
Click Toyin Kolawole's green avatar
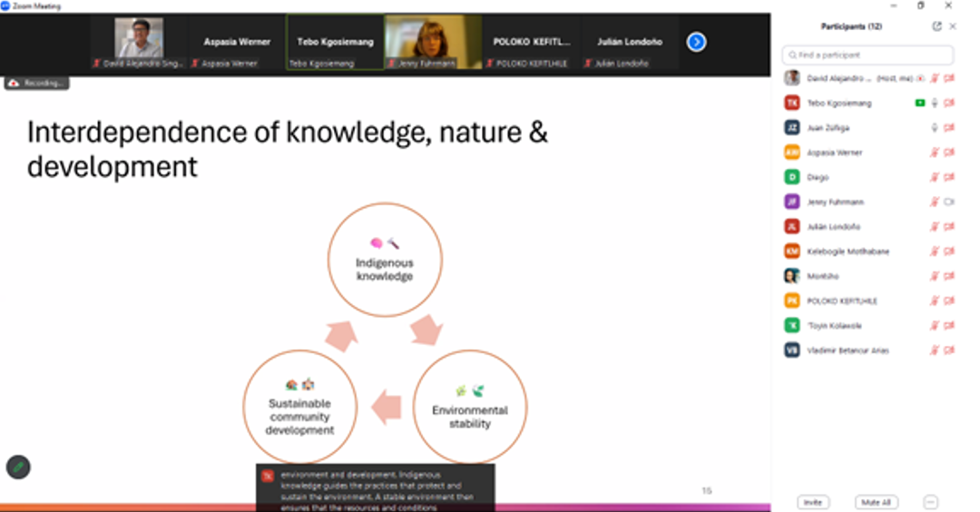(x=792, y=325)
